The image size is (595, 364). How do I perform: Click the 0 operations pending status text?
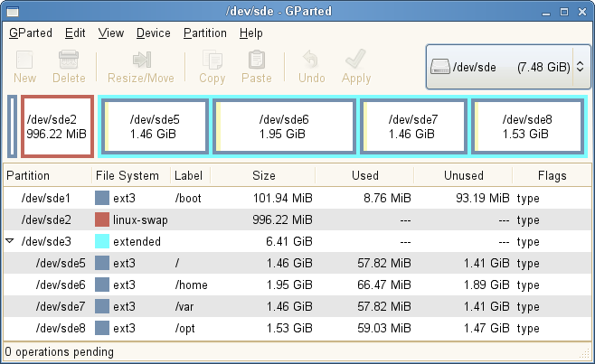coord(59,352)
